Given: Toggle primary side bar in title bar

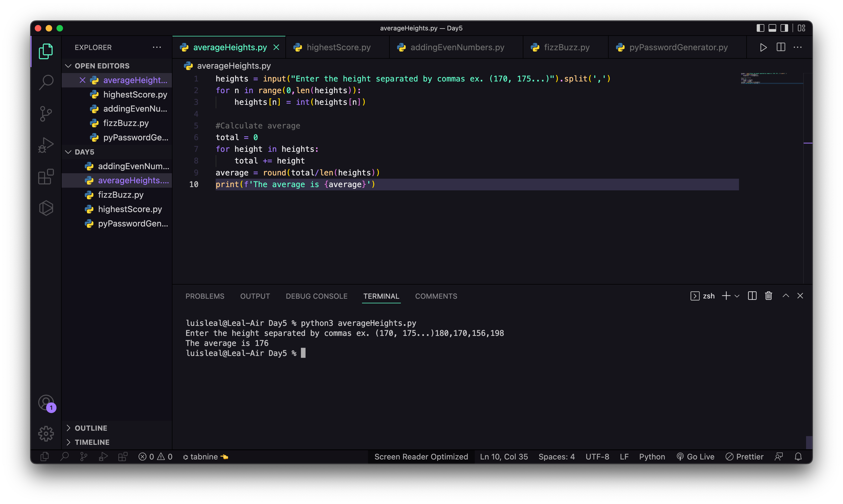Looking at the screenshot, I should pyautogui.click(x=760, y=28).
